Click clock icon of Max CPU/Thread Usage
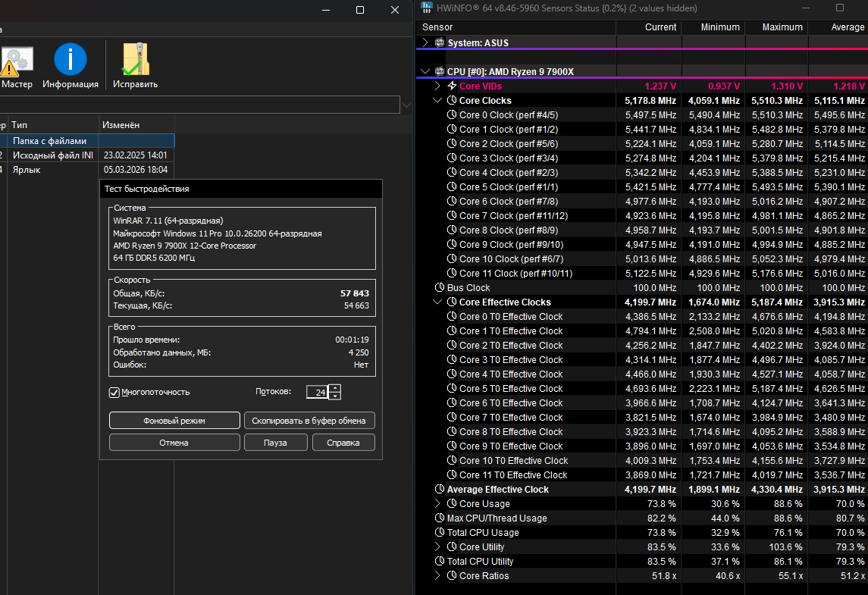Viewport: 868px width, 595px height. point(440,518)
